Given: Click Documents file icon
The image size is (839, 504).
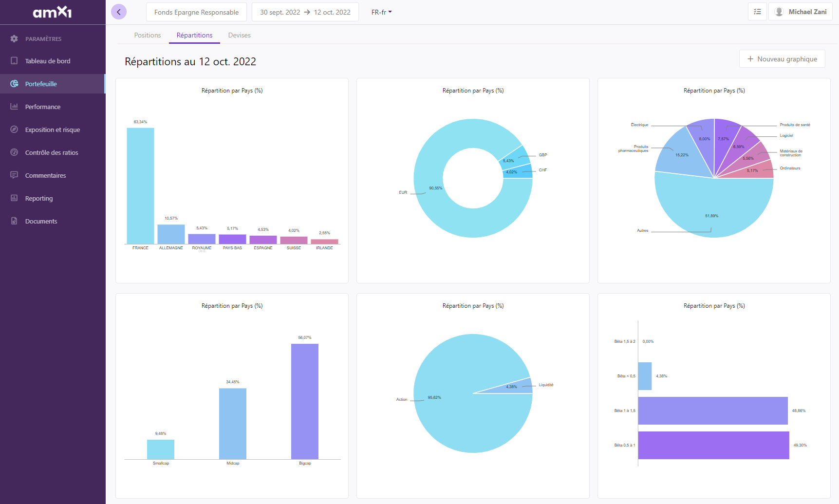Looking at the screenshot, I should 14,221.
